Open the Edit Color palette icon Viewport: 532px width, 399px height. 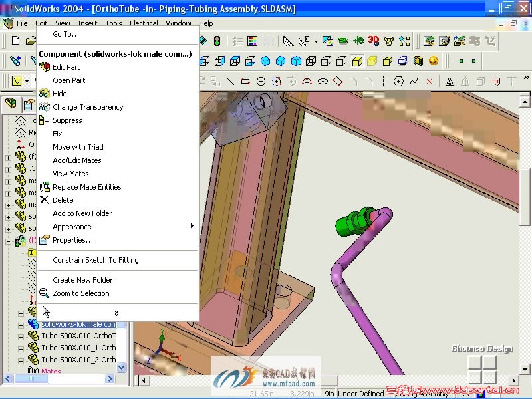click(x=253, y=41)
